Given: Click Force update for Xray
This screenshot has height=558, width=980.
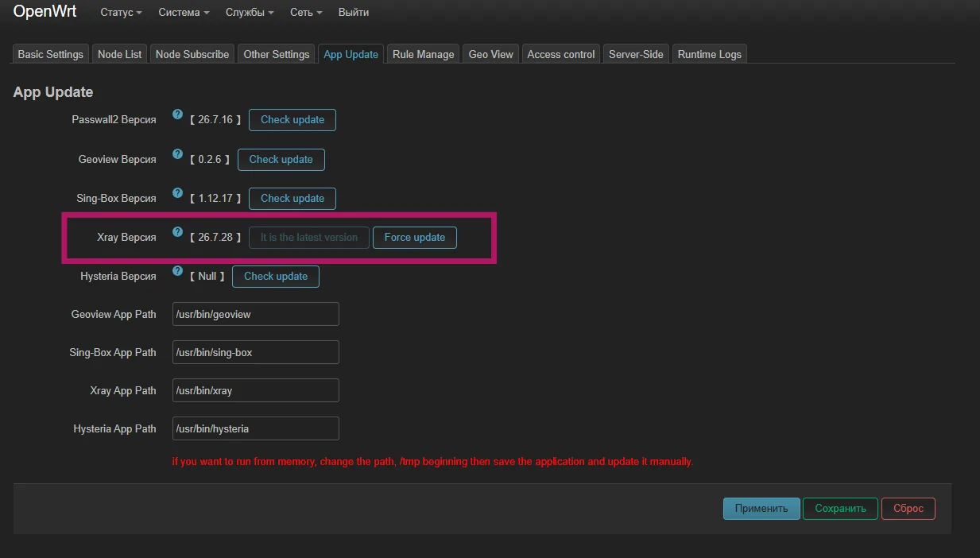Looking at the screenshot, I should 415,238.
